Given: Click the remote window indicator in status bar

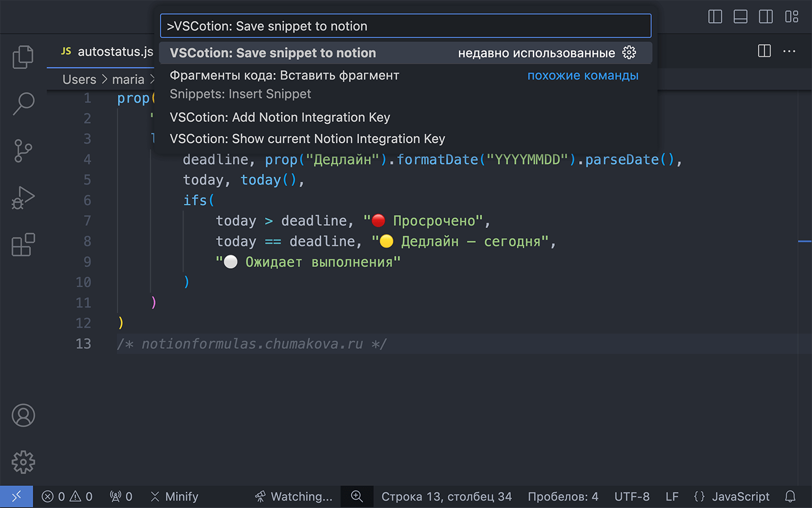Looking at the screenshot, I should [16, 497].
